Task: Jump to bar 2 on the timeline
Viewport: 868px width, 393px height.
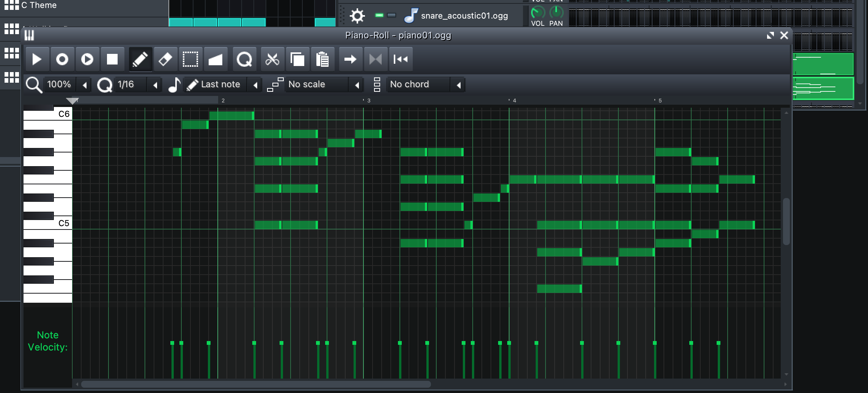Action: pos(223,101)
